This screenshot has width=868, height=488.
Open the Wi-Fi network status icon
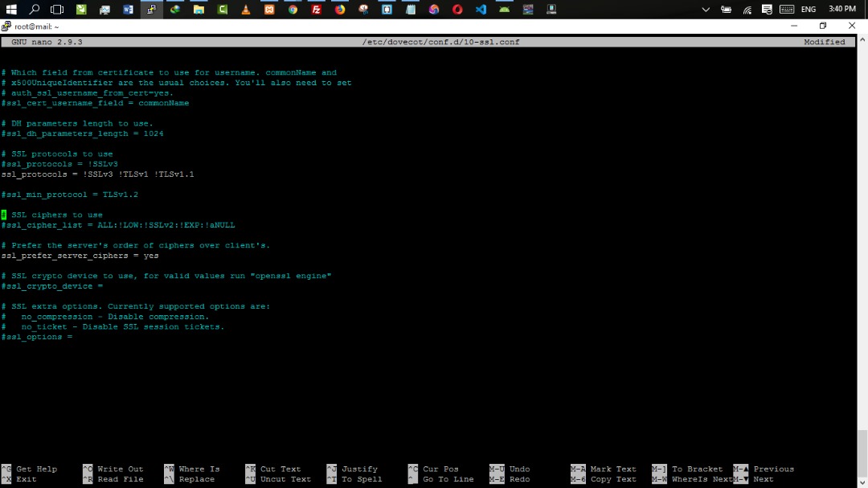pos(747,10)
